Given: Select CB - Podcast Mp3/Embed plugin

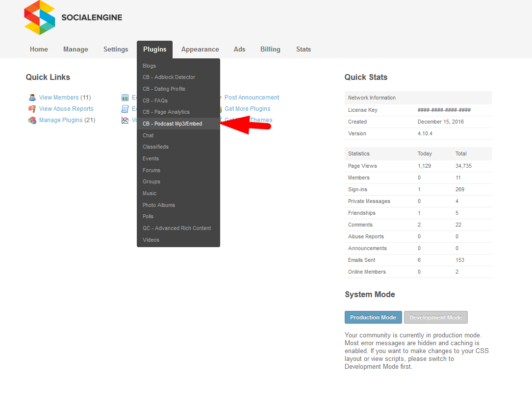Looking at the screenshot, I should (x=172, y=124).
